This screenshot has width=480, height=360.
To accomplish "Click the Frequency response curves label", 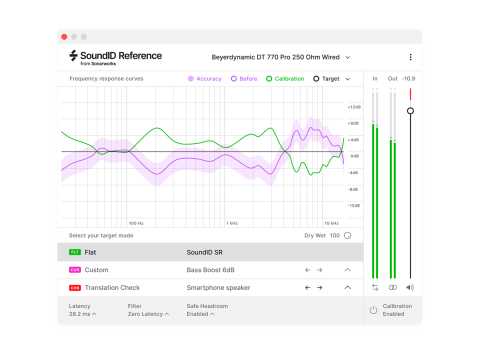I will pyautogui.click(x=106, y=79).
